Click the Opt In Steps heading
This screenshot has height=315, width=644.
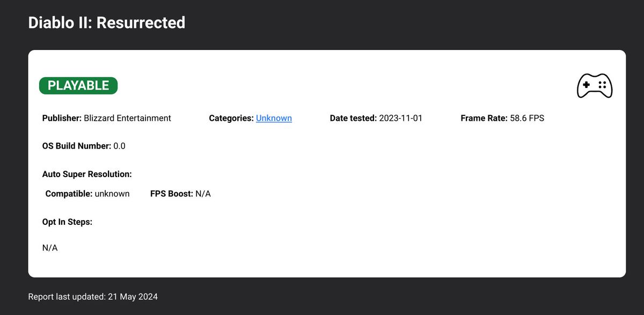pyautogui.click(x=68, y=222)
